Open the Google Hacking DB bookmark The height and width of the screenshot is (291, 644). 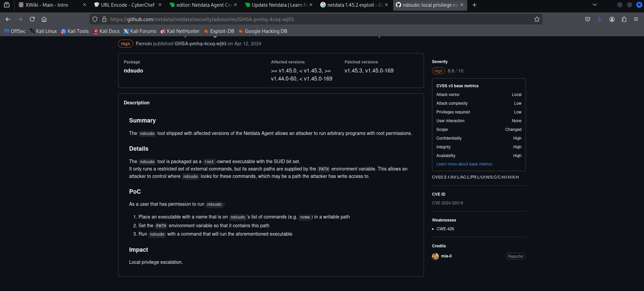pos(263,31)
